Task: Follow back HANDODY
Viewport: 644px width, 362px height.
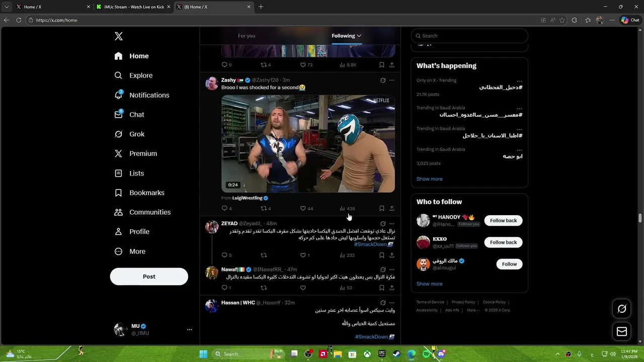Action: [503, 220]
